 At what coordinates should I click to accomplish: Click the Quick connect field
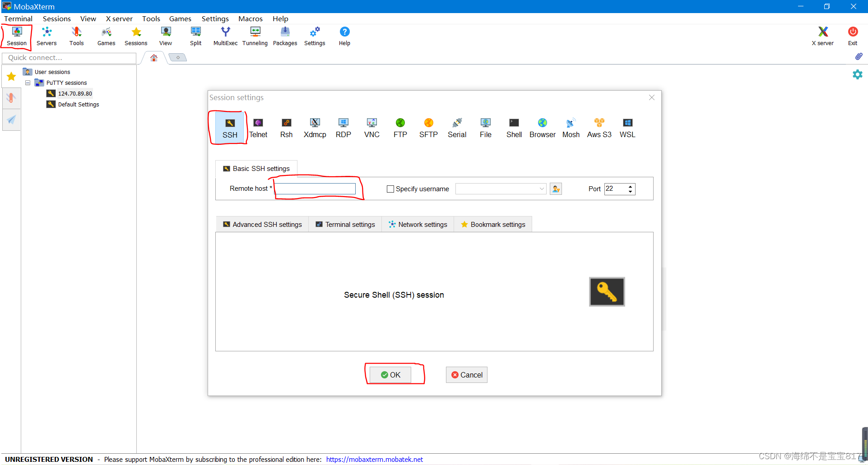point(69,58)
